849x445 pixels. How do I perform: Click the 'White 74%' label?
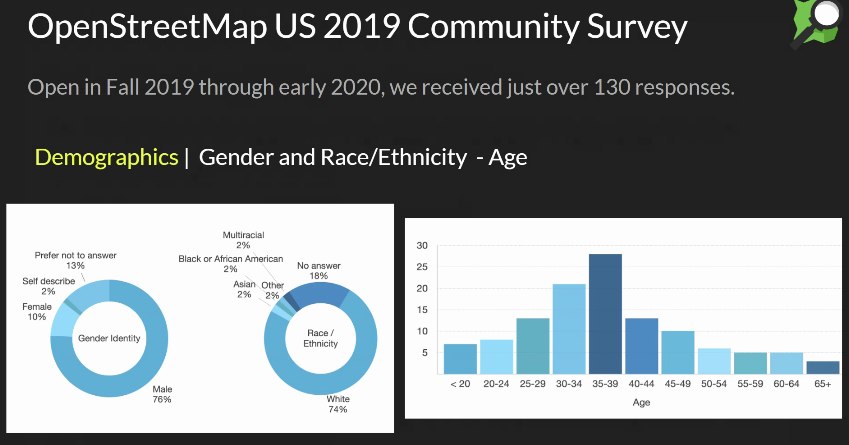pyautogui.click(x=338, y=404)
